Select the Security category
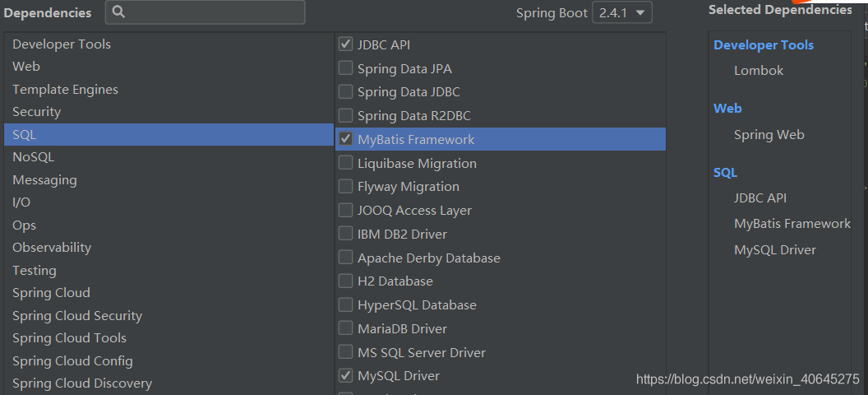868x395 pixels. click(x=169, y=112)
